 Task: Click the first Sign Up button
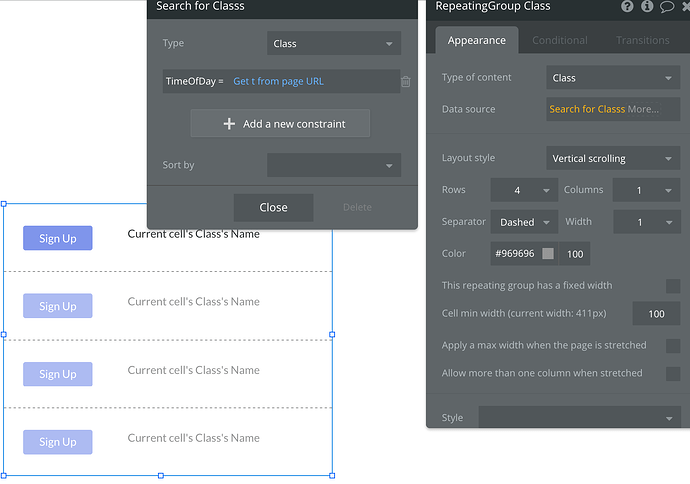[x=58, y=238]
